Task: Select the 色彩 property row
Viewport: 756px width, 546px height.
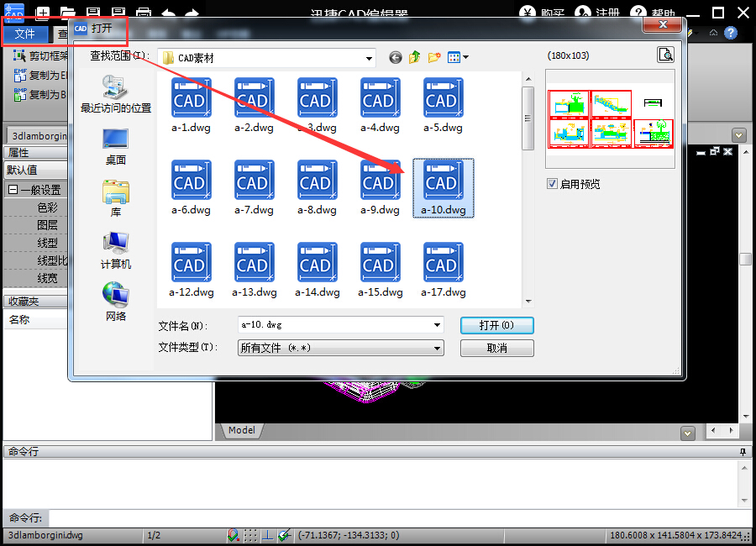Action: pos(35,207)
